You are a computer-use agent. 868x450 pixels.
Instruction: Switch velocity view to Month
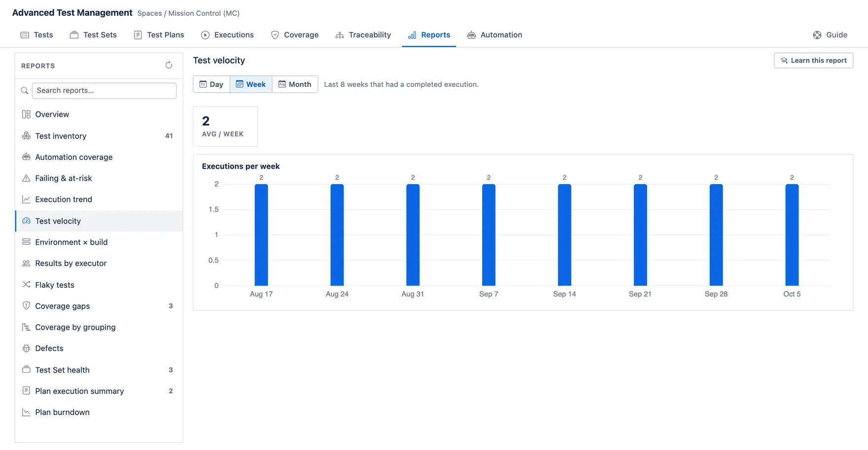tap(295, 84)
